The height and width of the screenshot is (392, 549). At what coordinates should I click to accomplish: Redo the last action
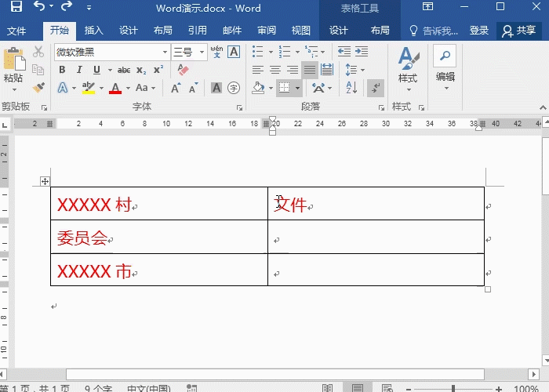coord(67,6)
